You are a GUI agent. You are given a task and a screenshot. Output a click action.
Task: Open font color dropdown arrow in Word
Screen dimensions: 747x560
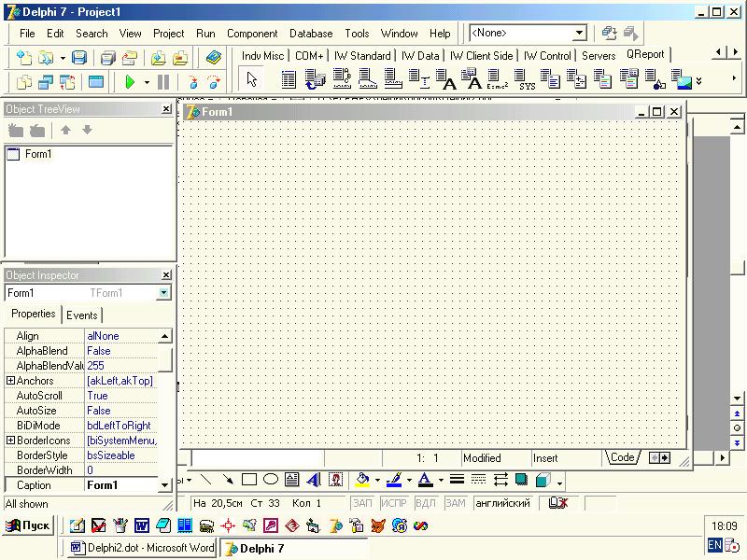coord(441,480)
